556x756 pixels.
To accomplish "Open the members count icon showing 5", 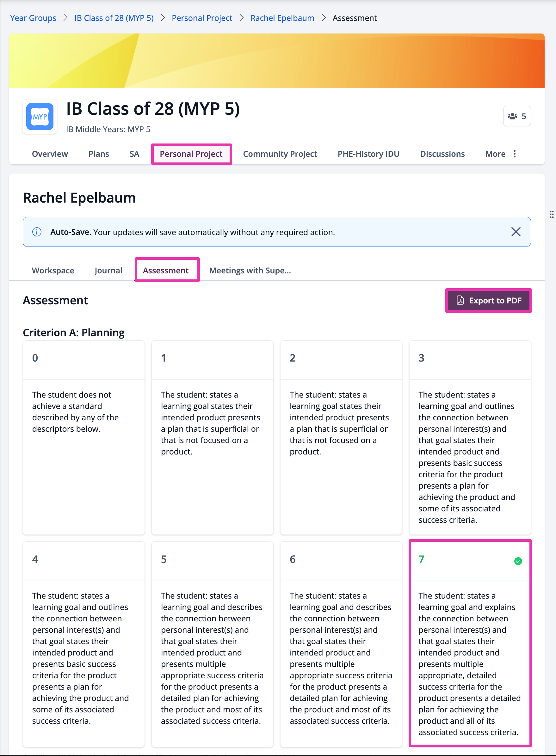I will pos(516,116).
